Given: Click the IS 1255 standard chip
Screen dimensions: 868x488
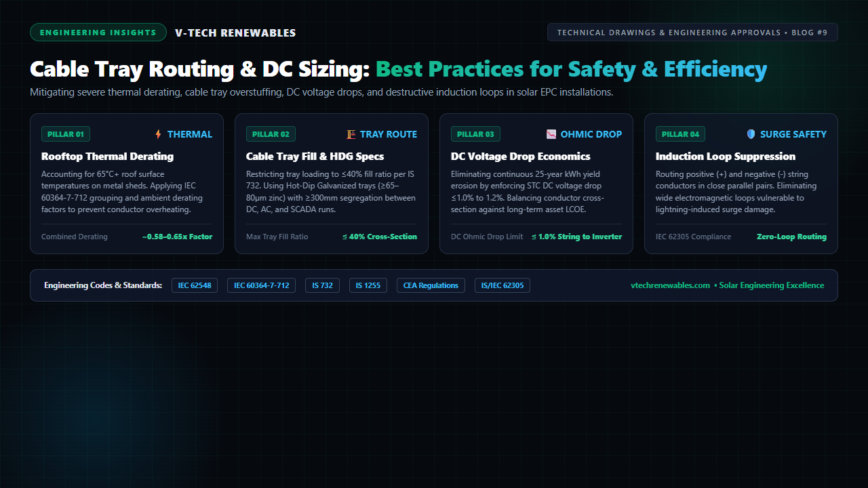Looking at the screenshot, I should [368, 285].
